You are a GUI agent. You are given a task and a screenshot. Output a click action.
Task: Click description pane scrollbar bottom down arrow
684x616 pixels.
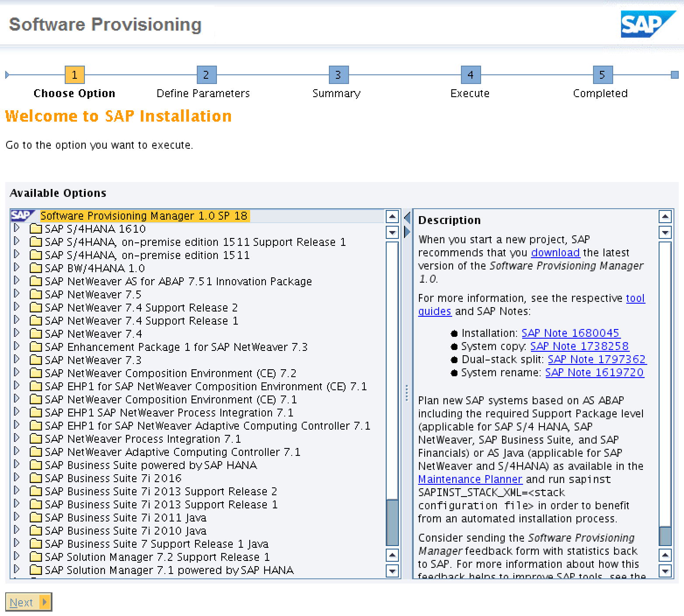point(665,570)
